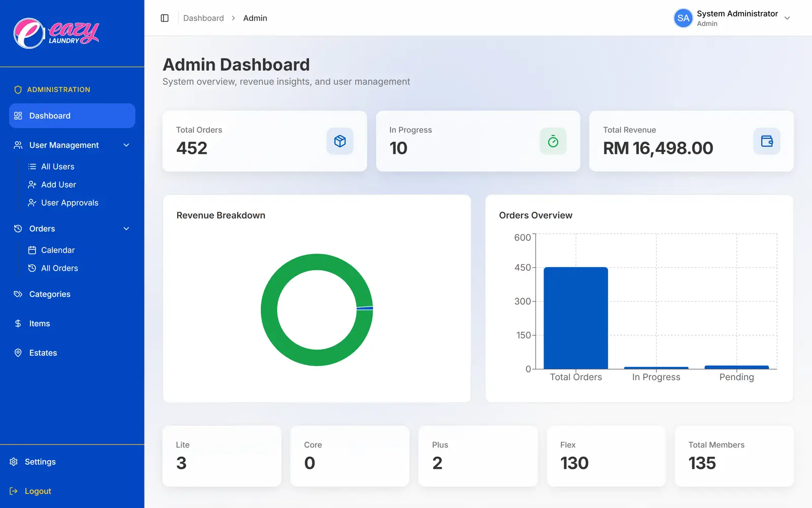Image resolution: width=812 pixels, height=508 pixels.
Task: Click the Dashboard grid icon
Action: coord(18,116)
